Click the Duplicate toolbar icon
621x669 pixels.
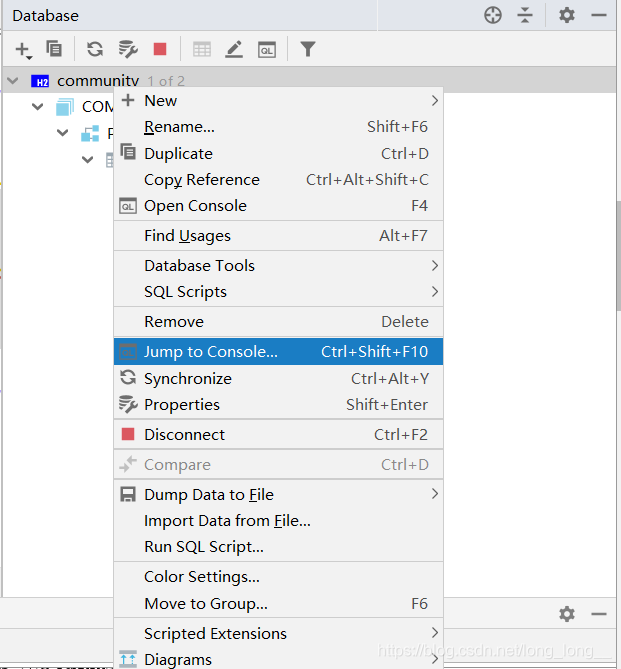pos(54,49)
